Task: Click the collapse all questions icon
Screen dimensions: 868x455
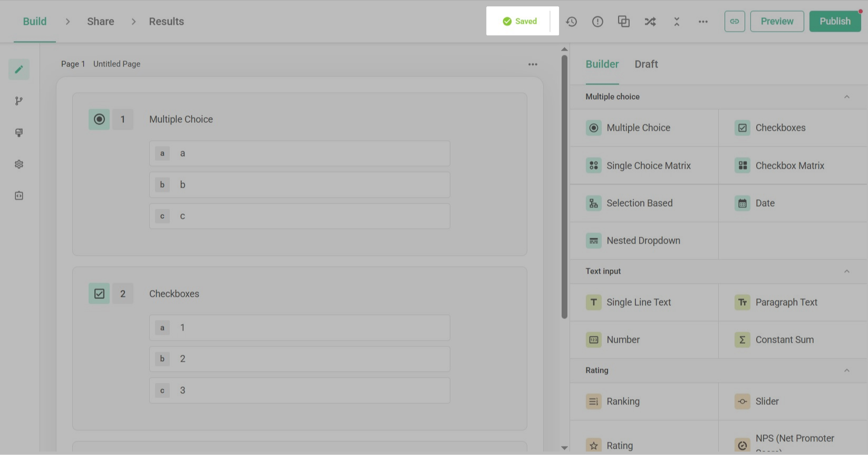Action: pos(677,22)
